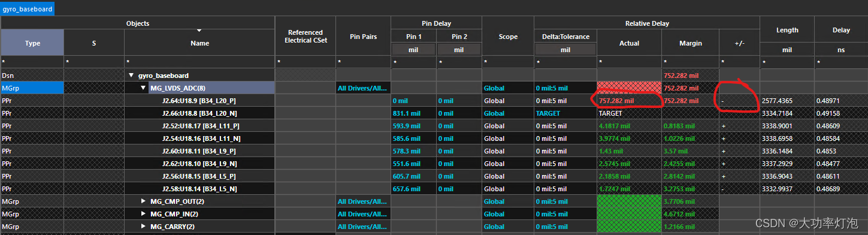Click the 3.57 mil Margin cell
Image resolution: width=868 pixels, height=235 pixels.
pyautogui.click(x=690, y=151)
